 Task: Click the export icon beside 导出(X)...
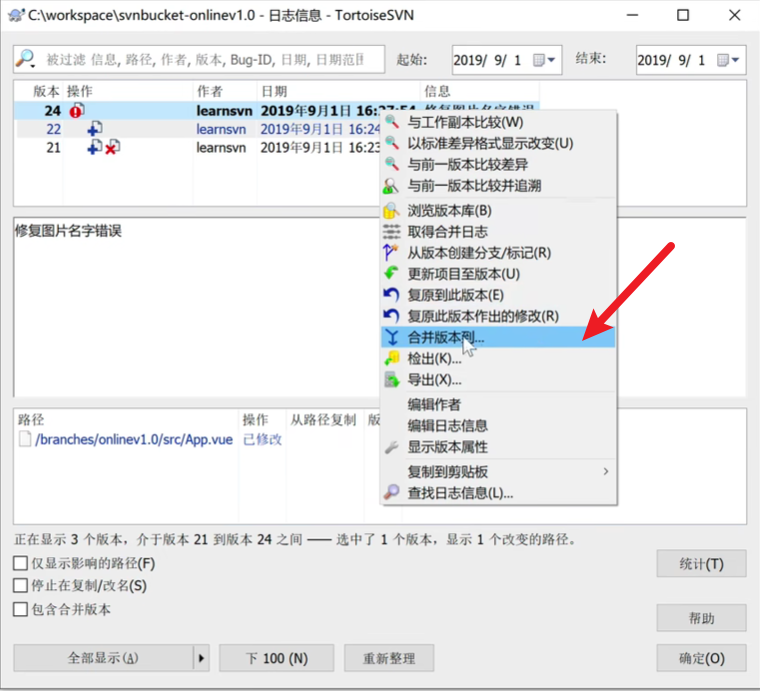click(x=392, y=380)
